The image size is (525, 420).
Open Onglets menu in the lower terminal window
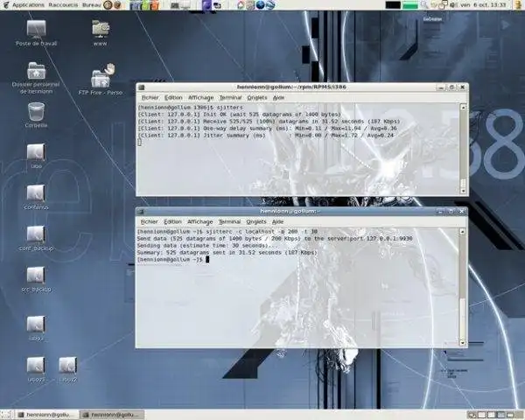pyautogui.click(x=256, y=221)
